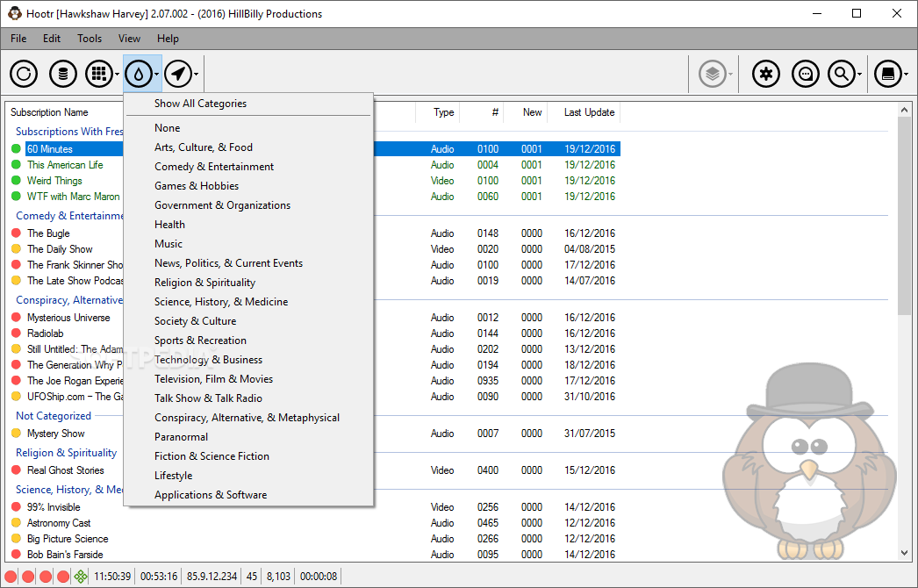Filter by Comedy & Entertainment menu entry

click(x=248, y=167)
